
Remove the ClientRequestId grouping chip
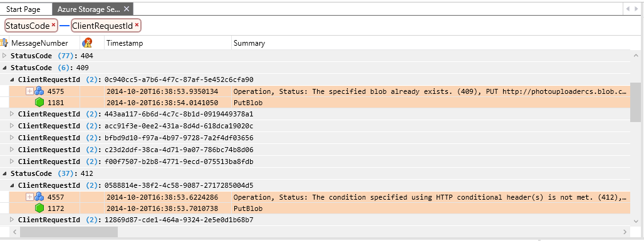click(x=137, y=26)
